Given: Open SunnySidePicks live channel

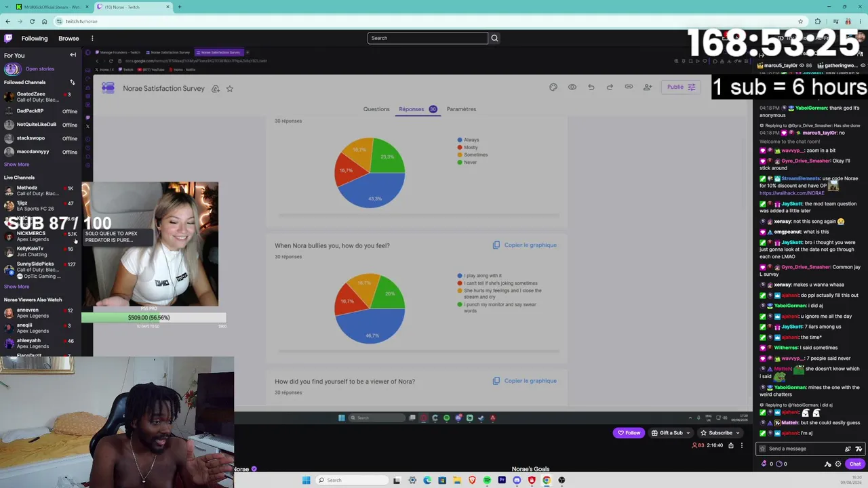Looking at the screenshot, I should 40,270.
